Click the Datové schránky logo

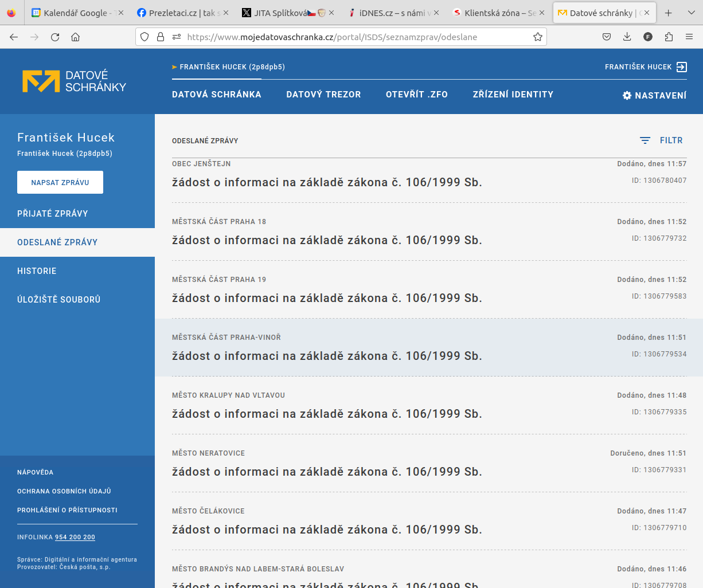coord(75,81)
